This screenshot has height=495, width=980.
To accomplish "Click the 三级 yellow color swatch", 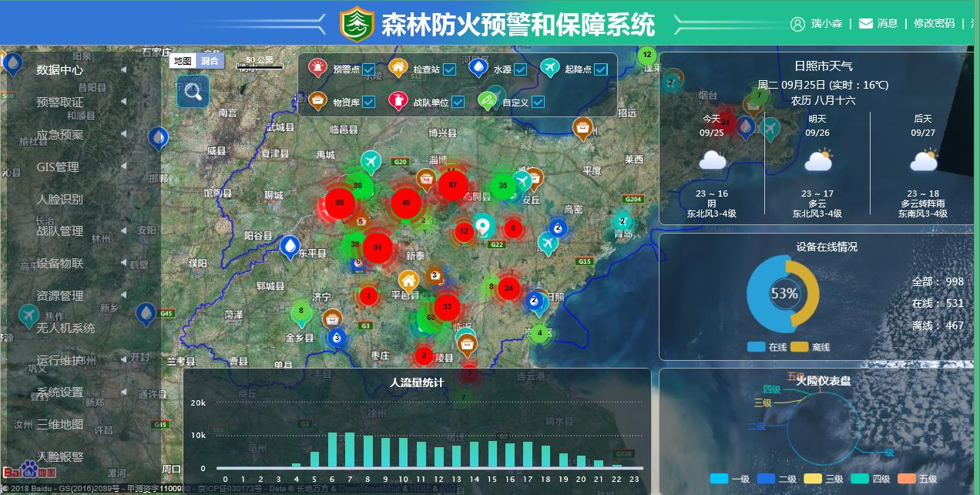I will (x=813, y=479).
